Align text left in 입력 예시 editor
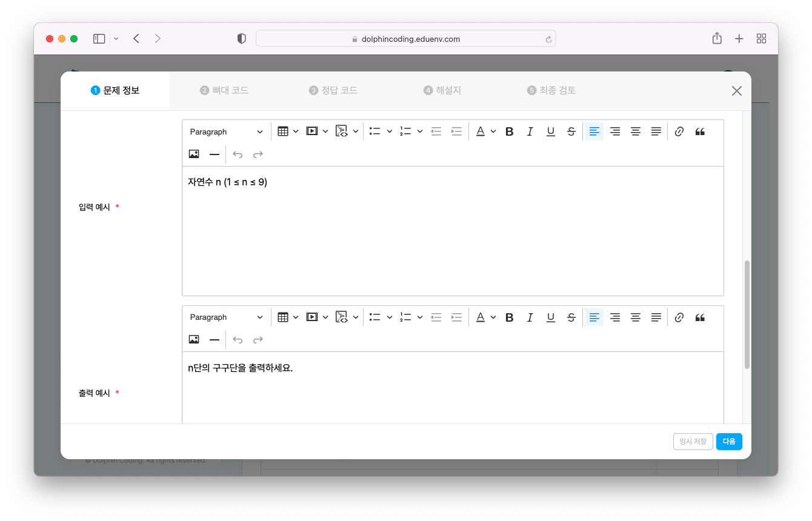Viewport: 812px width, 521px height. coord(594,131)
